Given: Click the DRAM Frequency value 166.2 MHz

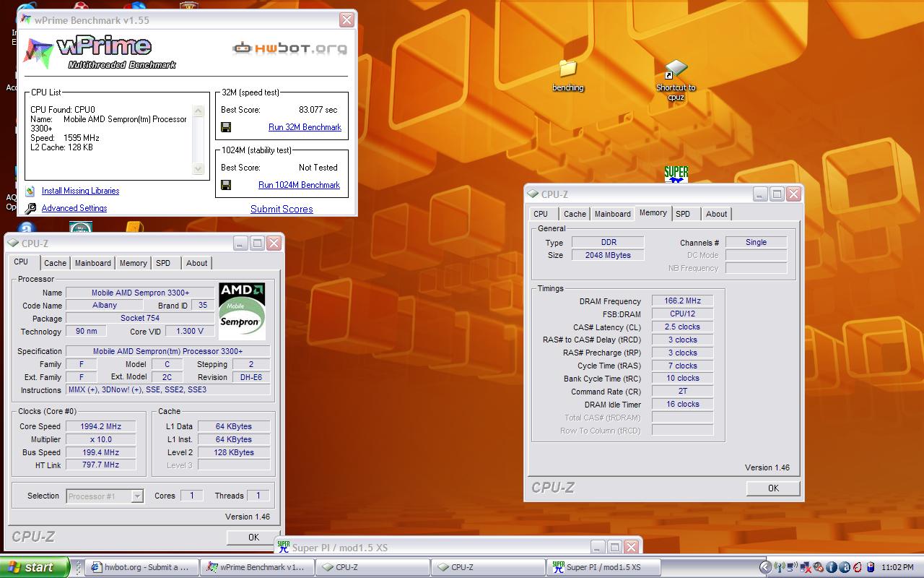Looking at the screenshot, I should point(683,301).
